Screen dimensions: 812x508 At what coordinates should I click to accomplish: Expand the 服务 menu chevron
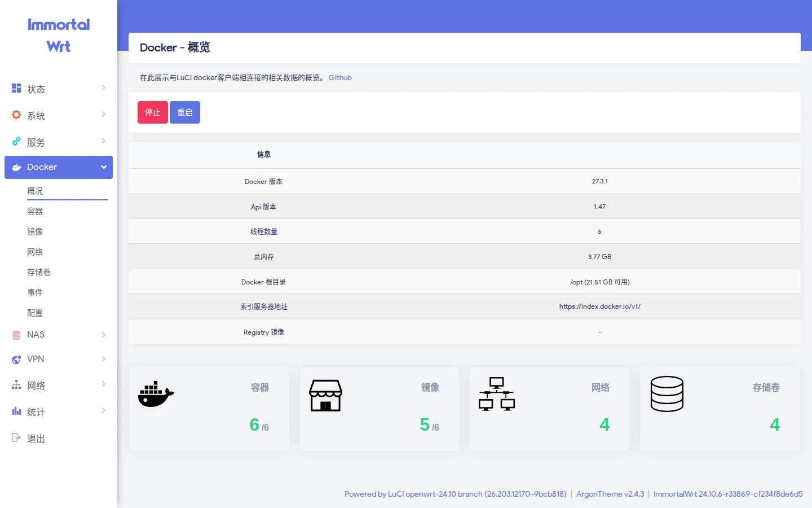pyautogui.click(x=104, y=141)
